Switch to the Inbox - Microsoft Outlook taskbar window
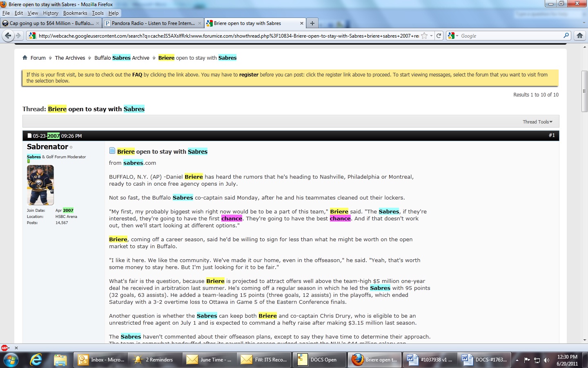Image resolution: width=588 pixels, height=368 pixels. pyautogui.click(x=101, y=360)
